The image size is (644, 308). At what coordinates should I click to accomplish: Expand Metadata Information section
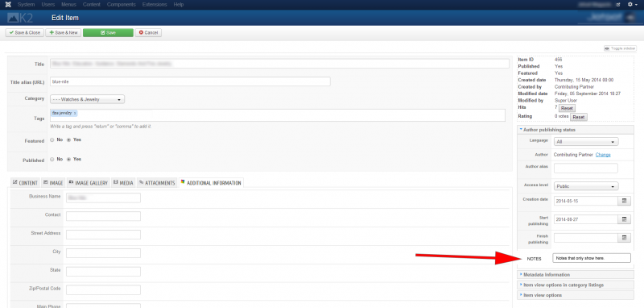tap(576, 275)
